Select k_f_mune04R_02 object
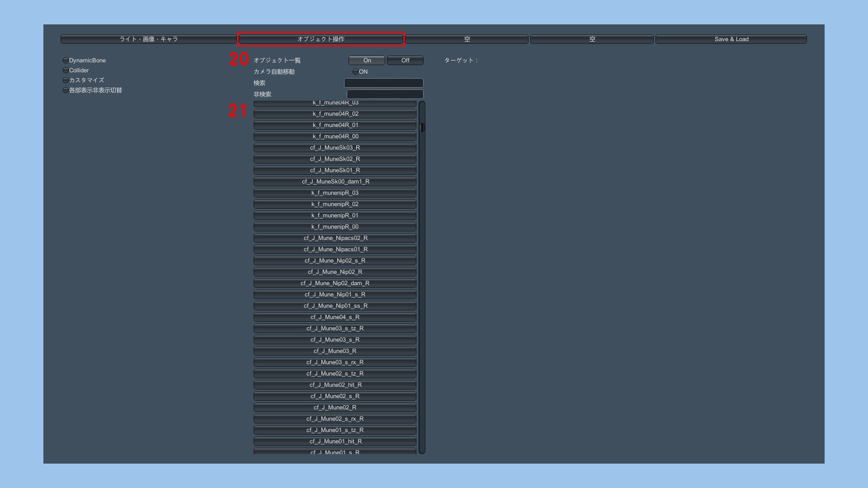This screenshot has width=868, height=488. (335, 114)
